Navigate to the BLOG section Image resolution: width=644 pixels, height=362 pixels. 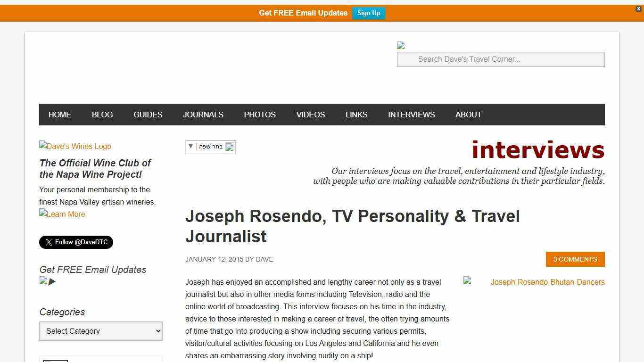click(x=102, y=115)
